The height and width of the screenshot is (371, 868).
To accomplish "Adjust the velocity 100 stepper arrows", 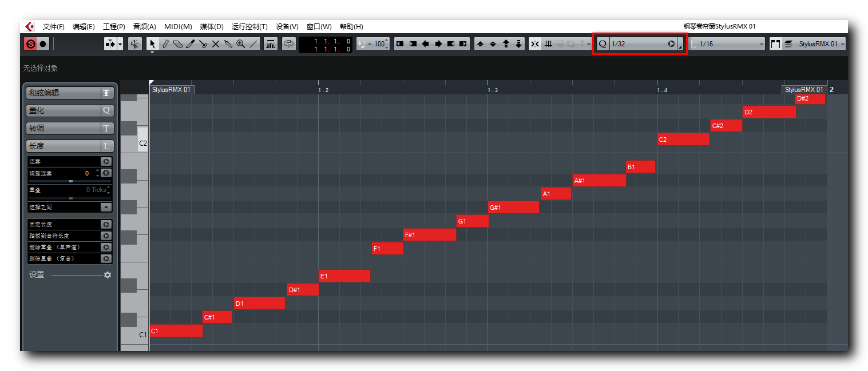I will pos(387,43).
